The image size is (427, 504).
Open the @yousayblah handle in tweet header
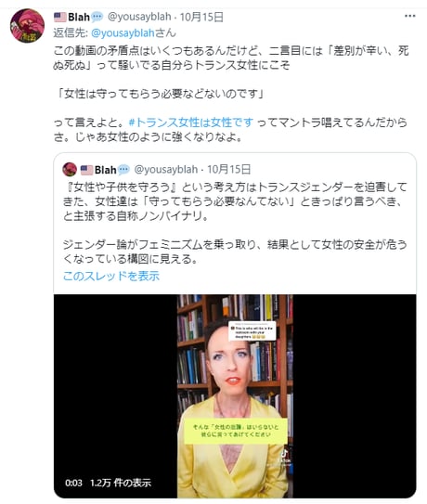(139, 17)
